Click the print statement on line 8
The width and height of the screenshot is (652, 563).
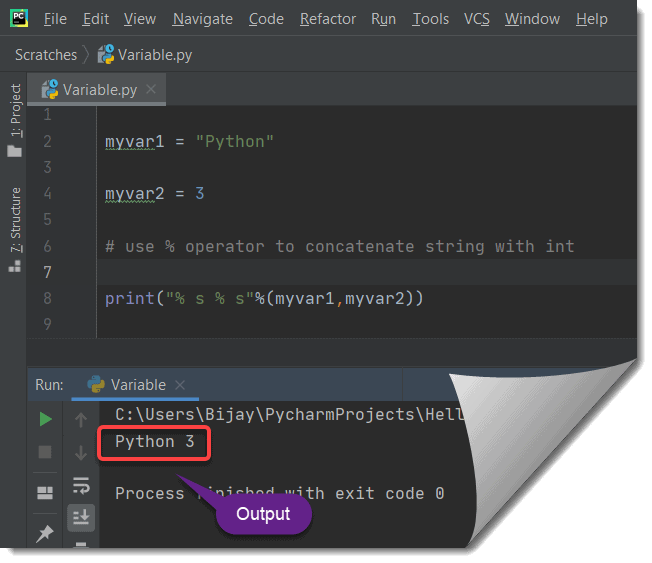click(264, 299)
